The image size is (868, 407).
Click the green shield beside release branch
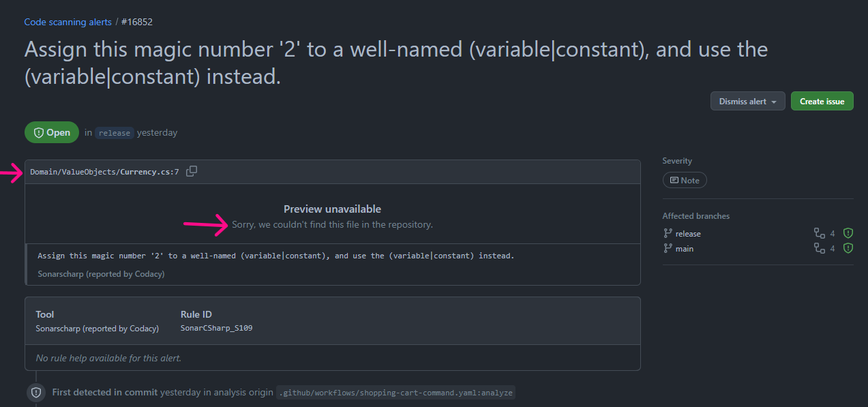click(848, 233)
